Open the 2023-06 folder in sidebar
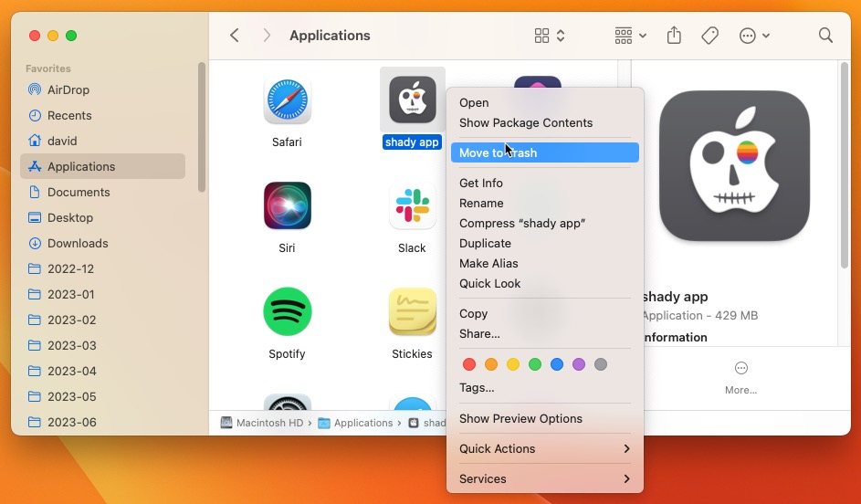The image size is (861, 504). click(102, 422)
